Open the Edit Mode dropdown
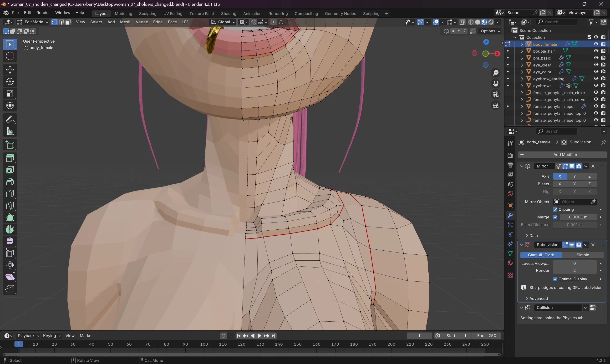This screenshot has width=610, height=364. [x=32, y=22]
